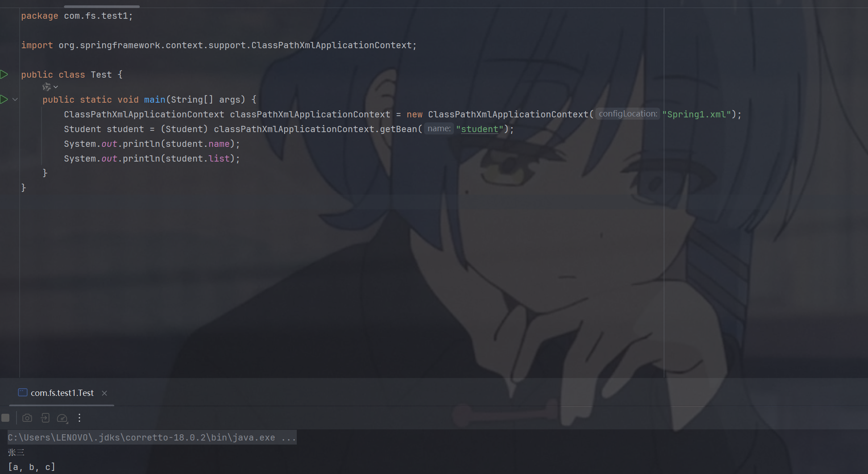Stop the running process square button

(5, 418)
